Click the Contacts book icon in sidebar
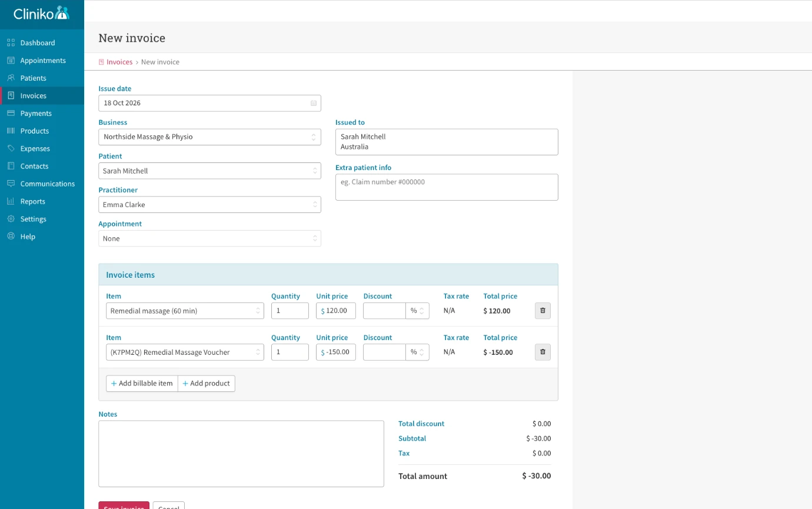Screen dimensions: 812x509 pos(11,166)
